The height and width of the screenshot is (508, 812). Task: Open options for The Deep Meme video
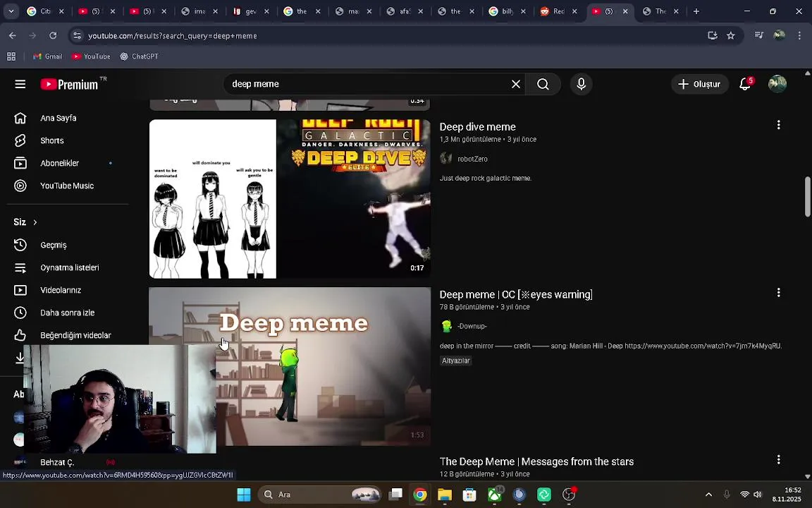[x=778, y=459]
